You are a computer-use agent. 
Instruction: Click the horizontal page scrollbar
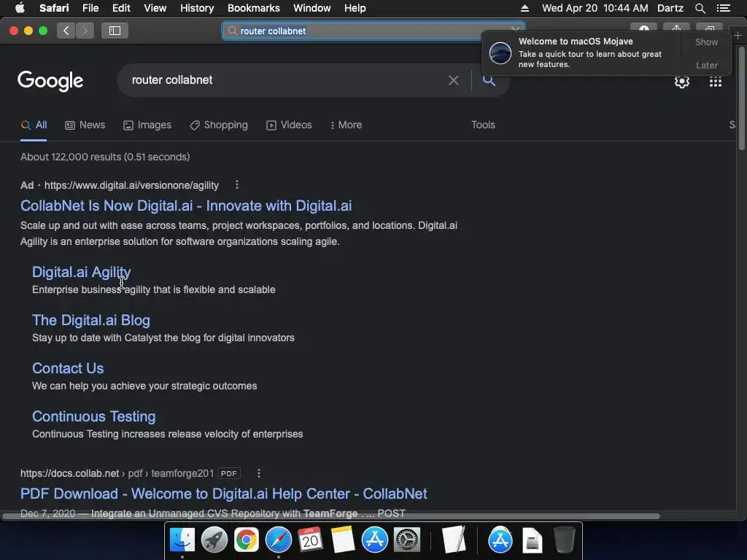pos(331,516)
